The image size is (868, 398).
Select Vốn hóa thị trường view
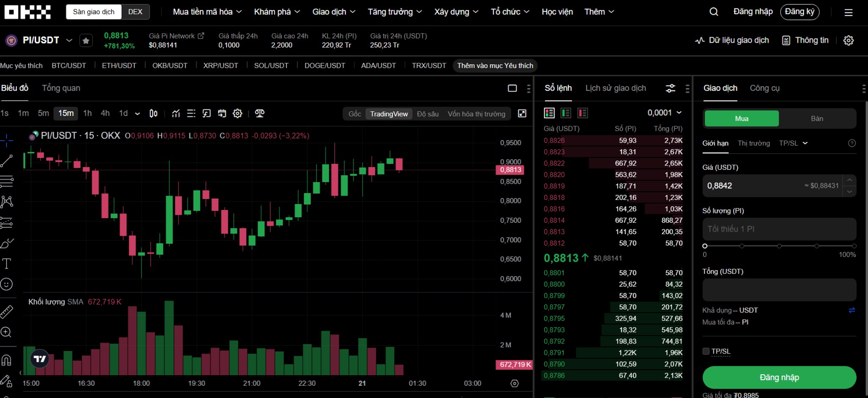click(x=476, y=114)
